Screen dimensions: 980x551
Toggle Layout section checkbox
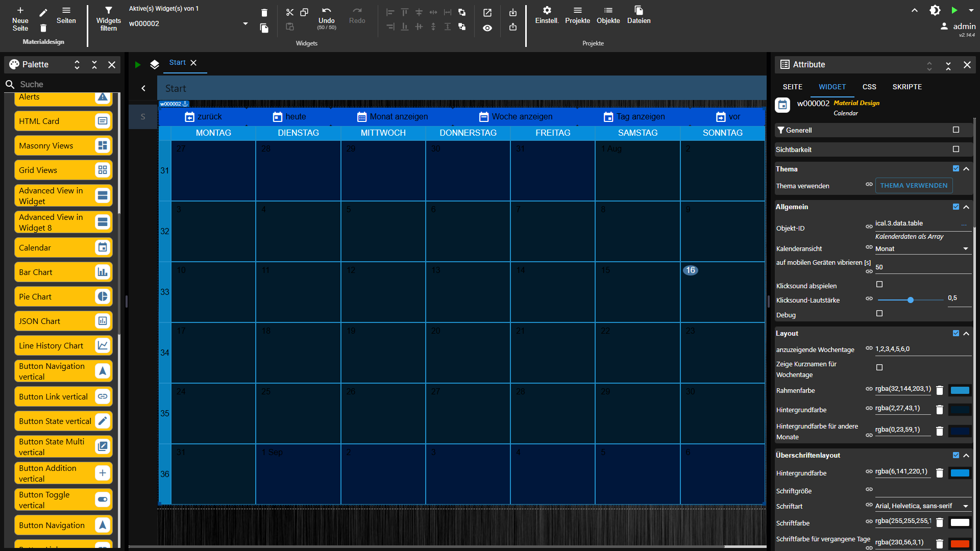(956, 333)
